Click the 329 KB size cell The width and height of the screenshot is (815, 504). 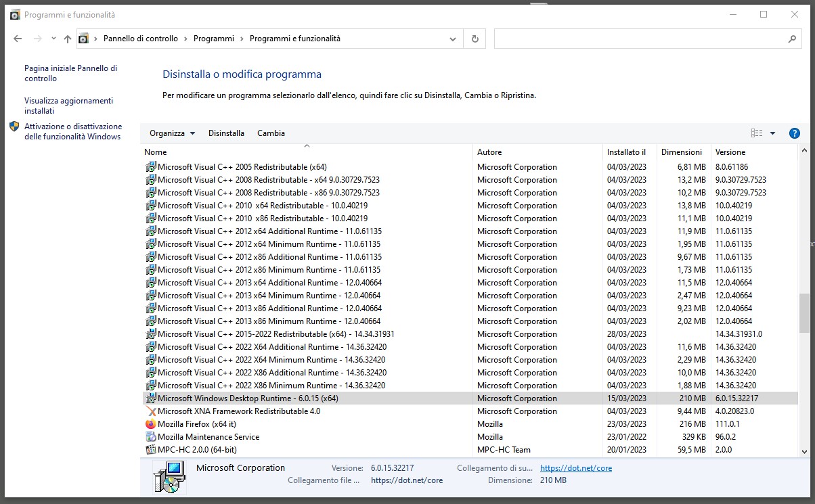(694, 437)
